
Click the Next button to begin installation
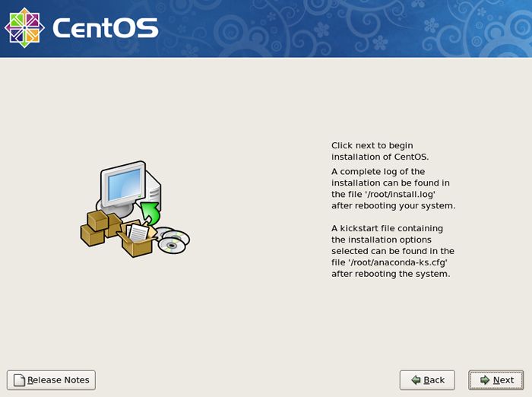[x=496, y=380]
